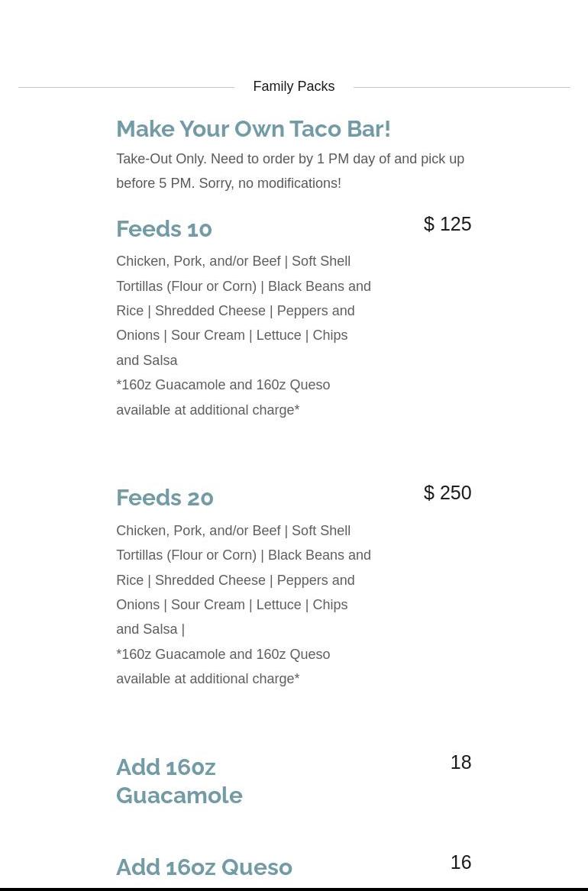
Task: Select the Make Your Own Taco Bar heading
Action: coord(253,128)
